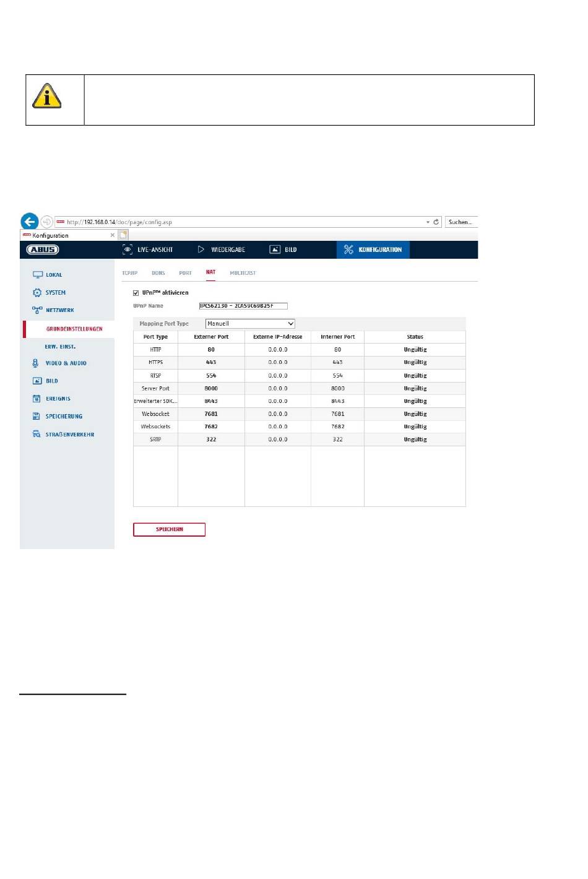Click RTSP external port value 554
Image resolution: width=588 pixels, height=879 pixels.
211,376
